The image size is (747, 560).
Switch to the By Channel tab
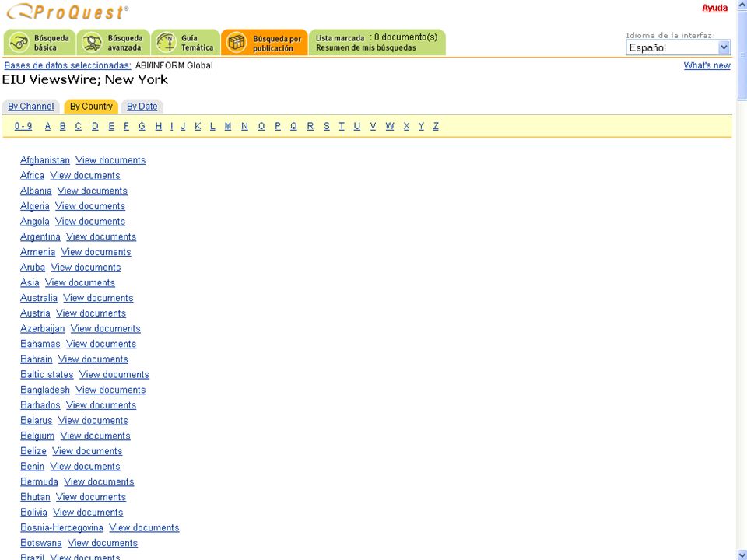[x=31, y=107]
